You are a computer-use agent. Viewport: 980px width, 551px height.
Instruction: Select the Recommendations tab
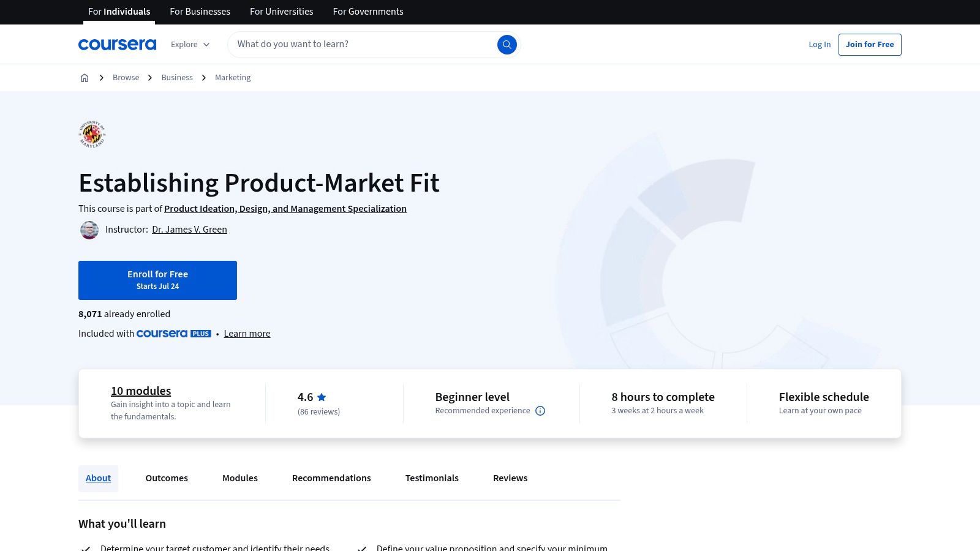pos(331,478)
